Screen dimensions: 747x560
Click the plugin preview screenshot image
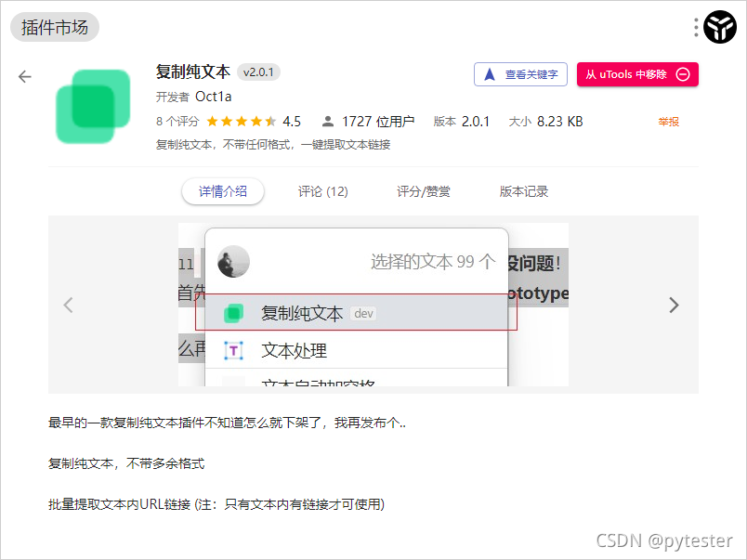coord(373,305)
